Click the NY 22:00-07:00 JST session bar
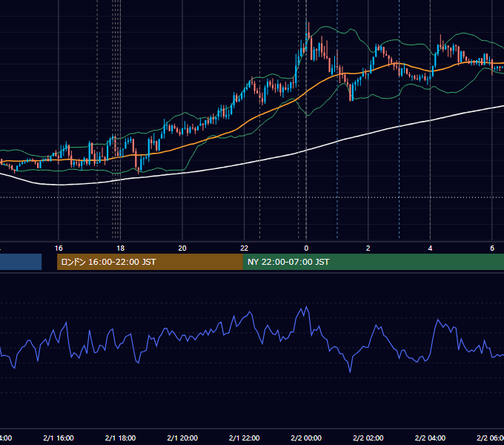Viewport: 504px width, 445px height. pyautogui.click(x=373, y=262)
